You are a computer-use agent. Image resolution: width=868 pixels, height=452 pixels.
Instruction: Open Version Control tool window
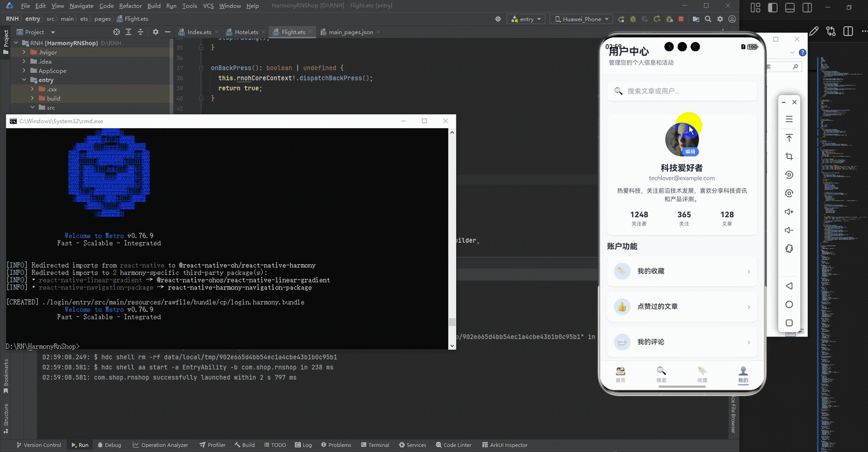38,445
